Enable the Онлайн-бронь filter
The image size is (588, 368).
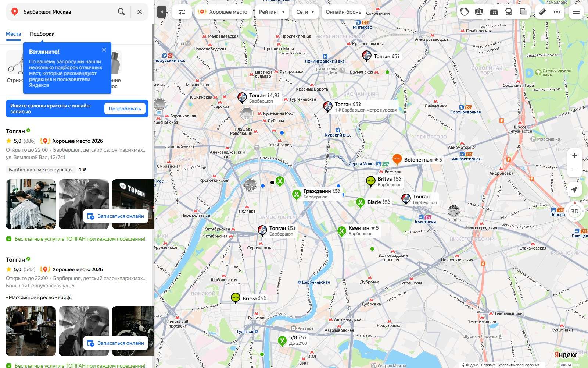point(343,12)
